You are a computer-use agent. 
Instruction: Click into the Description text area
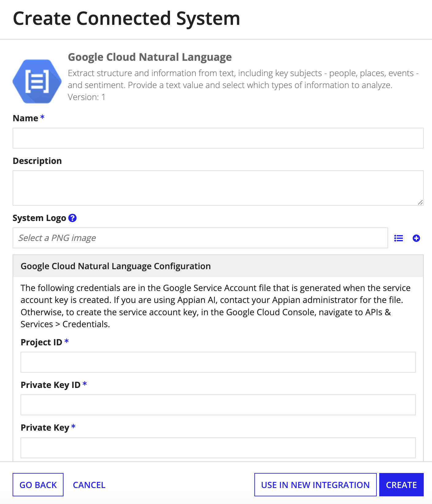pyautogui.click(x=218, y=188)
